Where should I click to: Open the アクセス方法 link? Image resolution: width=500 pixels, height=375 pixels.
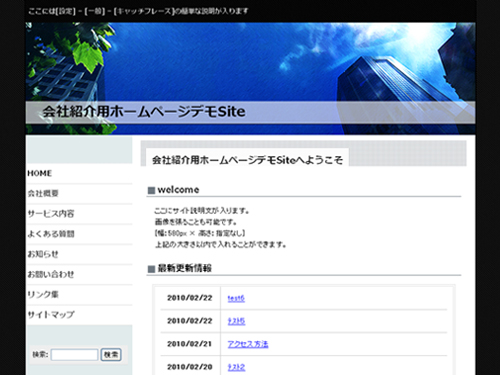(x=248, y=344)
